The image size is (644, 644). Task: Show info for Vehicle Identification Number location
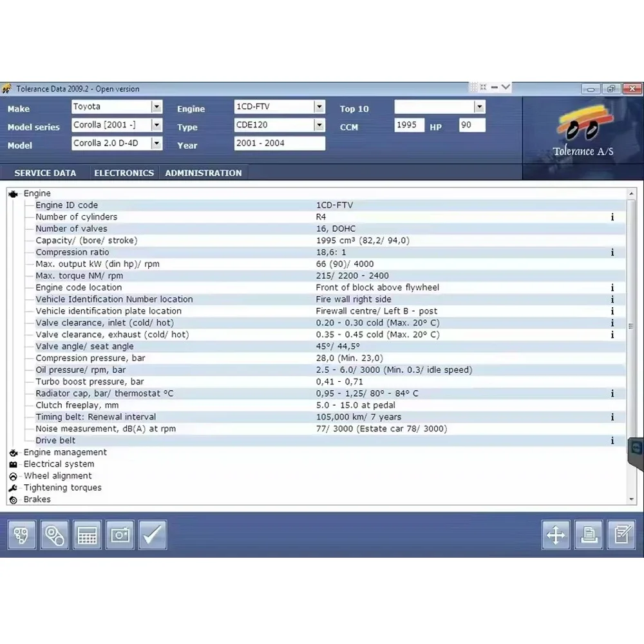(x=612, y=299)
